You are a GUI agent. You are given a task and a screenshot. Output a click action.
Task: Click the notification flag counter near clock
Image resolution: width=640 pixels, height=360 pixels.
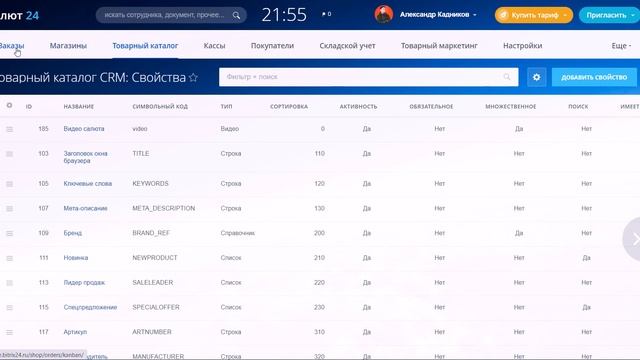[x=327, y=14]
